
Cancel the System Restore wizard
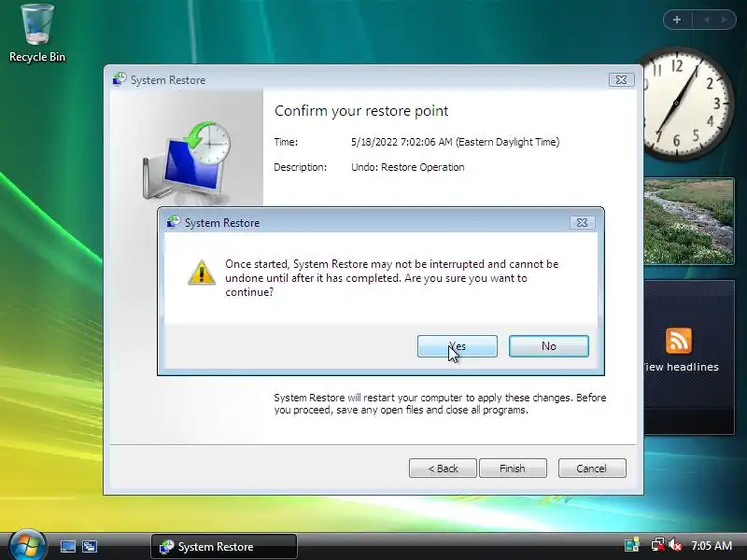592,469
